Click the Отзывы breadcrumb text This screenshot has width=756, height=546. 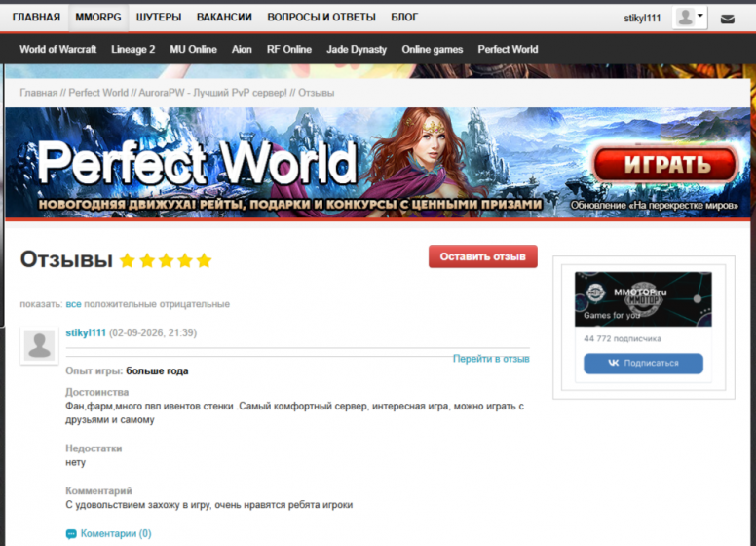click(x=316, y=93)
